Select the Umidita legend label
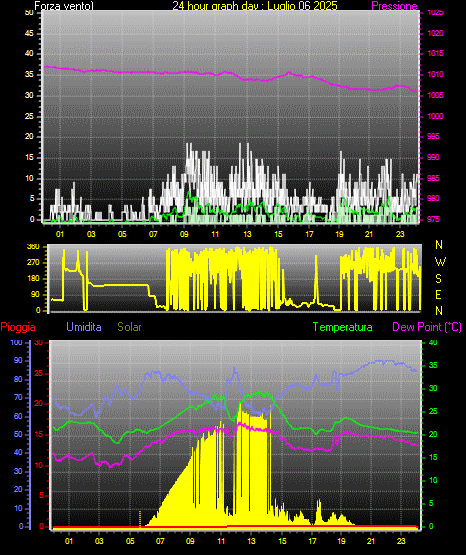Screen dimensions: 466x555 tap(84, 327)
